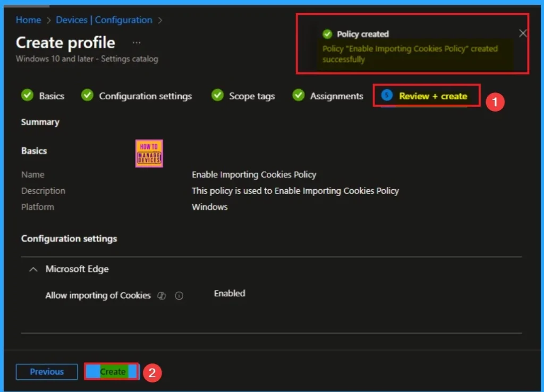Go to the Configuration settings step

[137, 96]
